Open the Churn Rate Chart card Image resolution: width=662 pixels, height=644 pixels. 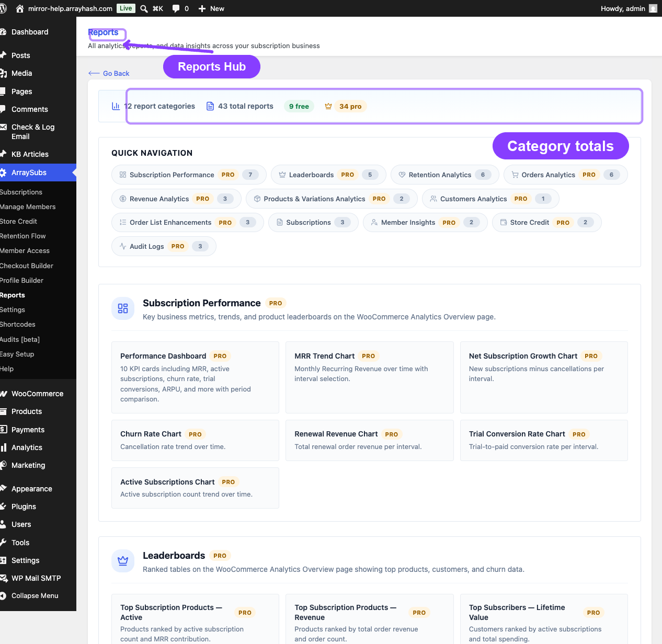click(x=195, y=440)
